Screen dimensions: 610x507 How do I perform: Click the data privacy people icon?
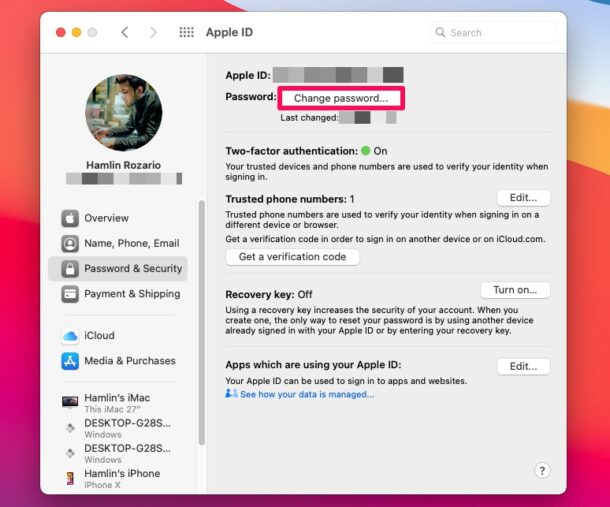click(231, 393)
